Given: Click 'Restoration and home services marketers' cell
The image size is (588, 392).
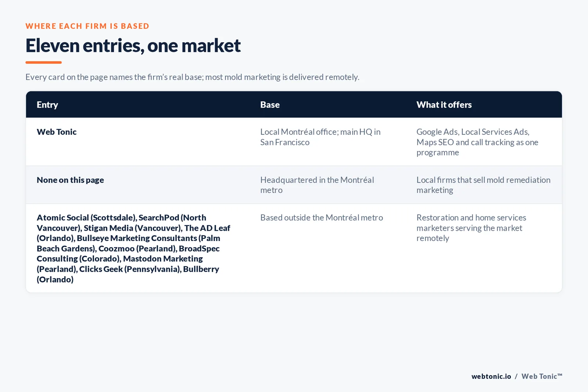Looking at the screenshot, I should 471,228.
